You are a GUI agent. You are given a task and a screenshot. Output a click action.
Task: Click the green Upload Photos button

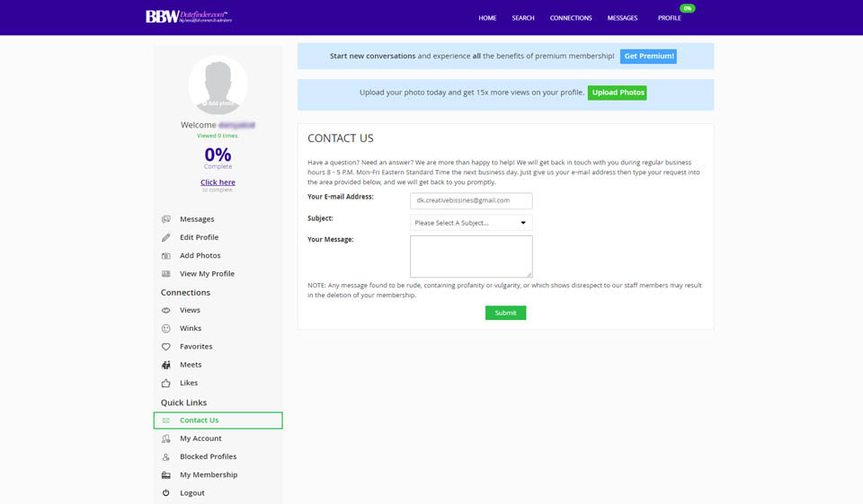[617, 93]
